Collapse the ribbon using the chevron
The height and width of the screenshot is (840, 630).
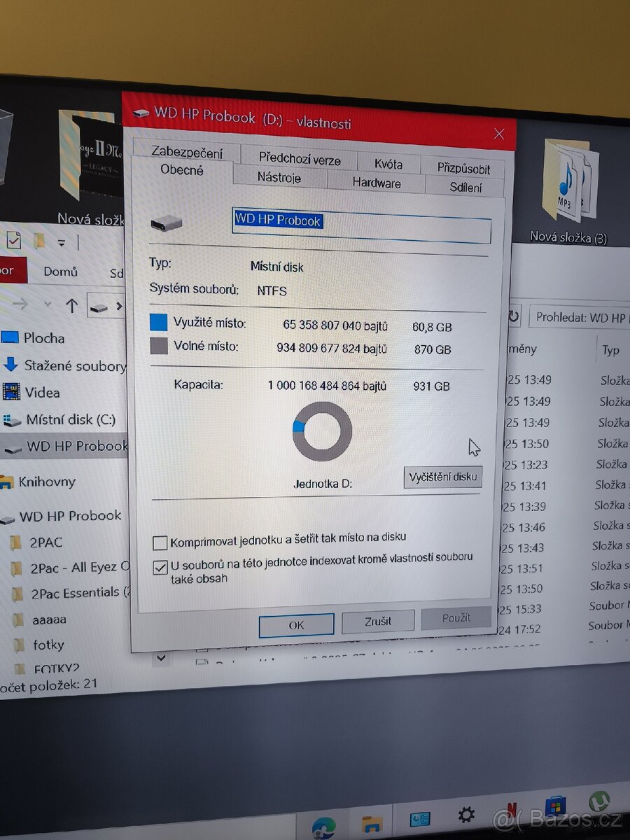pos(61,242)
